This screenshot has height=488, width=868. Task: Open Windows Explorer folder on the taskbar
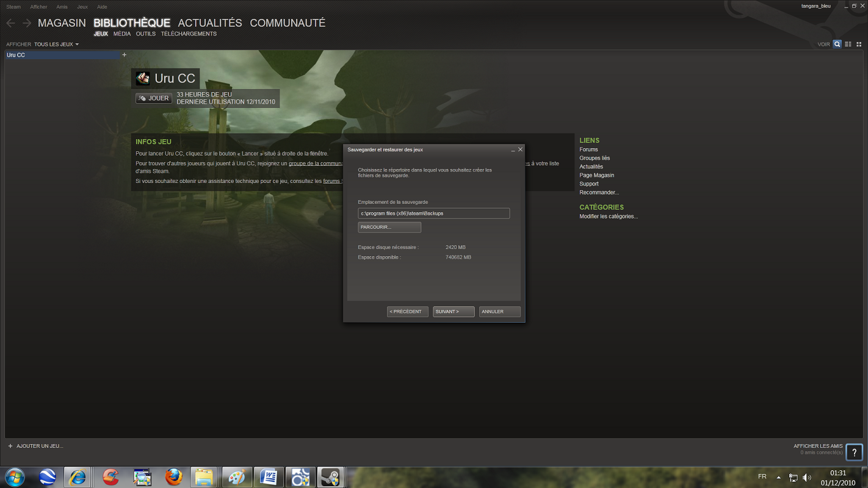coord(204,477)
